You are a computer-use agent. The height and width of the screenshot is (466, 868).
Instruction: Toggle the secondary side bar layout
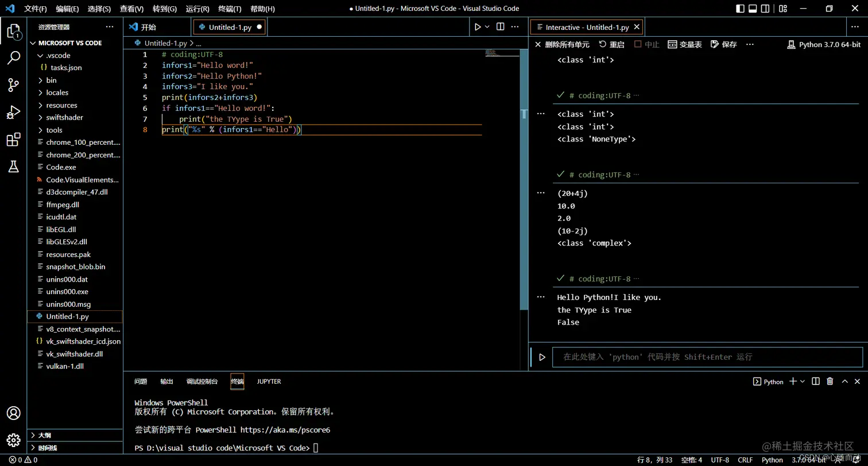coord(765,9)
